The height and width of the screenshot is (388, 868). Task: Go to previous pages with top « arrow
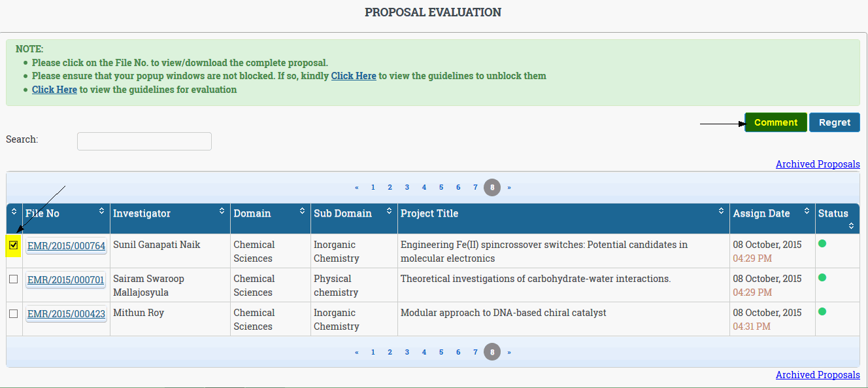coord(357,188)
